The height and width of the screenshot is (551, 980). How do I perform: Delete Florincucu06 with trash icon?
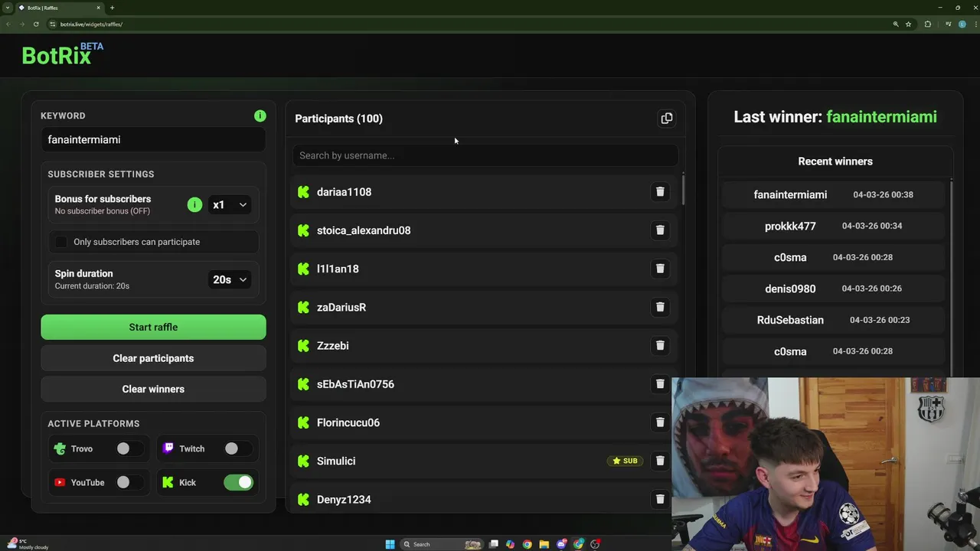pyautogui.click(x=660, y=422)
